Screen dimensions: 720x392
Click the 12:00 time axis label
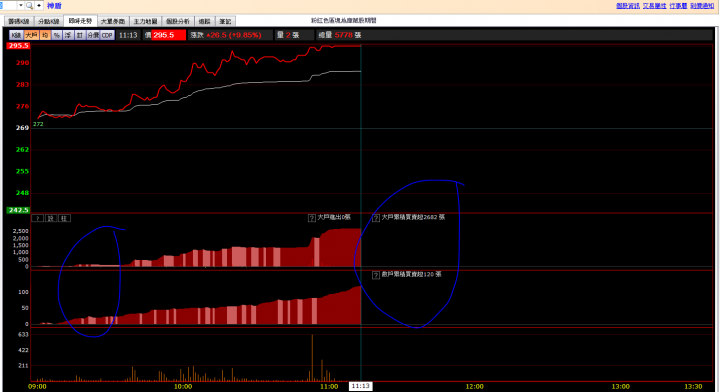click(474, 386)
